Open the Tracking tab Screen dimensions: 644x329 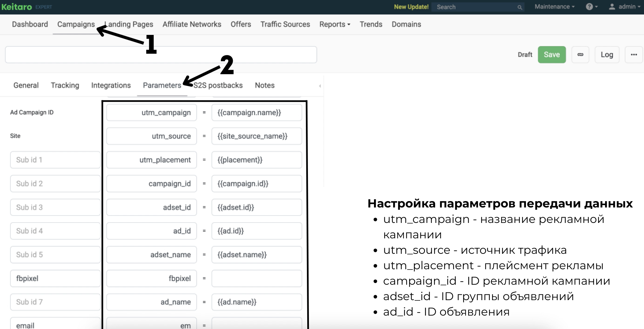[65, 85]
